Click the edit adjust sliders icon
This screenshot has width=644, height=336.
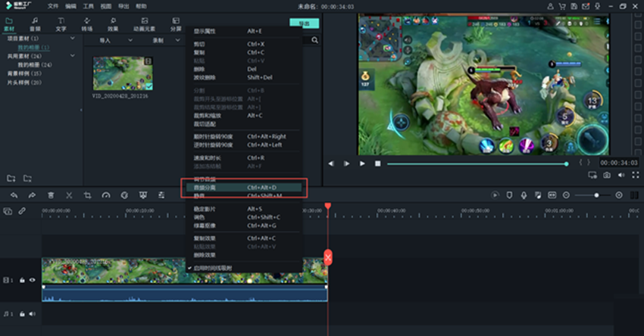coord(161,195)
